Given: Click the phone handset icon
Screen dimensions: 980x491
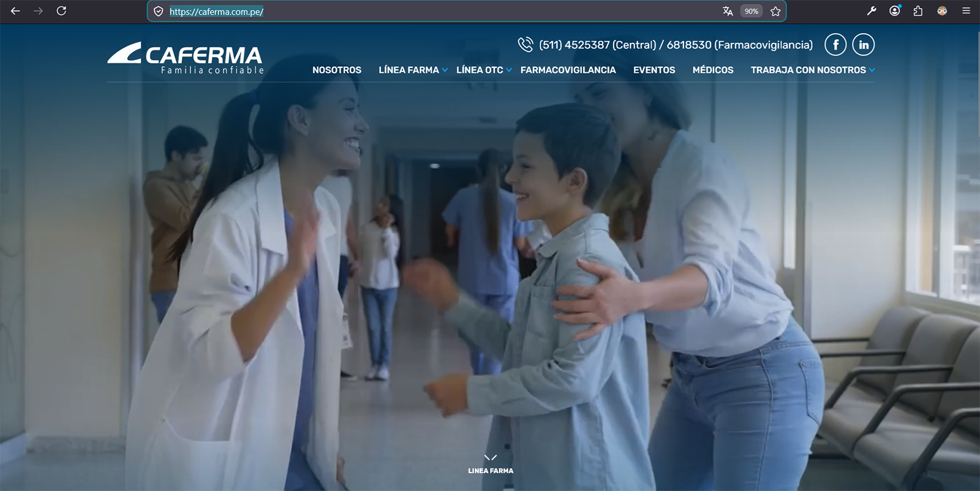Looking at the screenshot, I should [526, 44].
